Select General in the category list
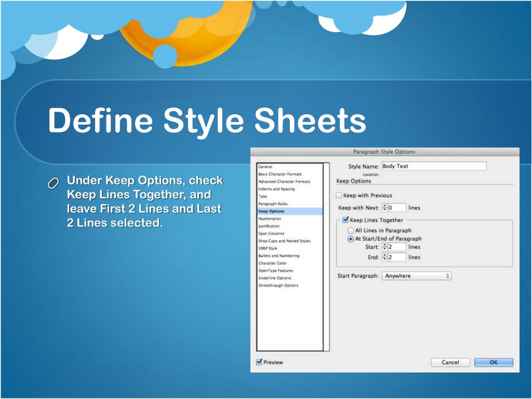 (265, 167)
